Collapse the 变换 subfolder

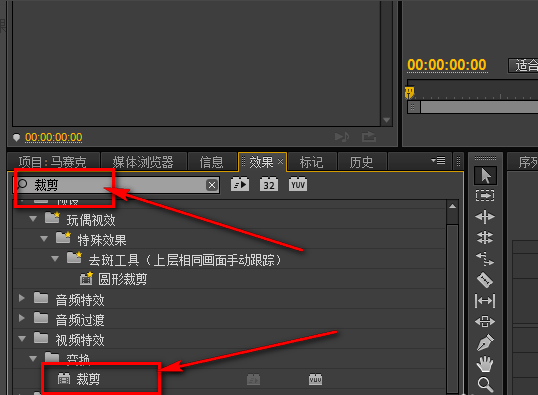tap(33, 359)
